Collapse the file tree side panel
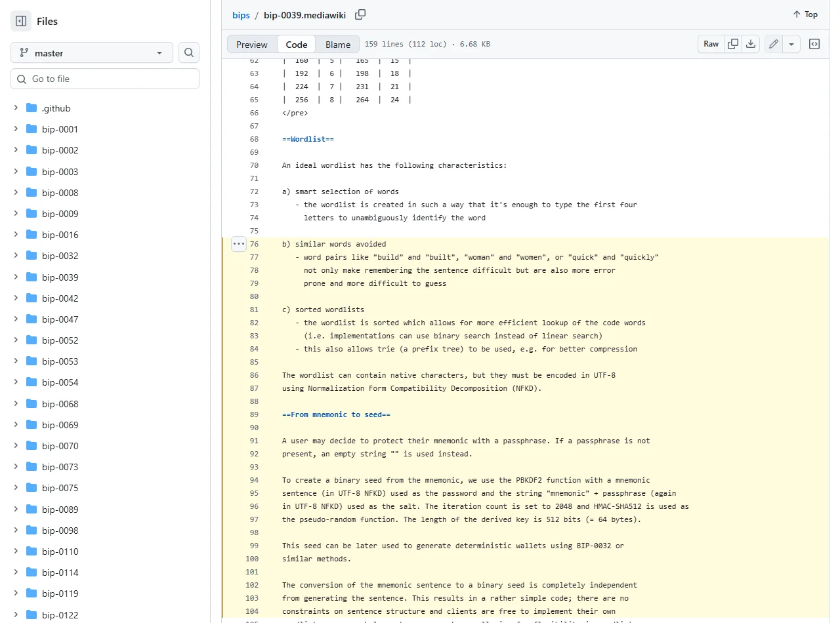 21,21
